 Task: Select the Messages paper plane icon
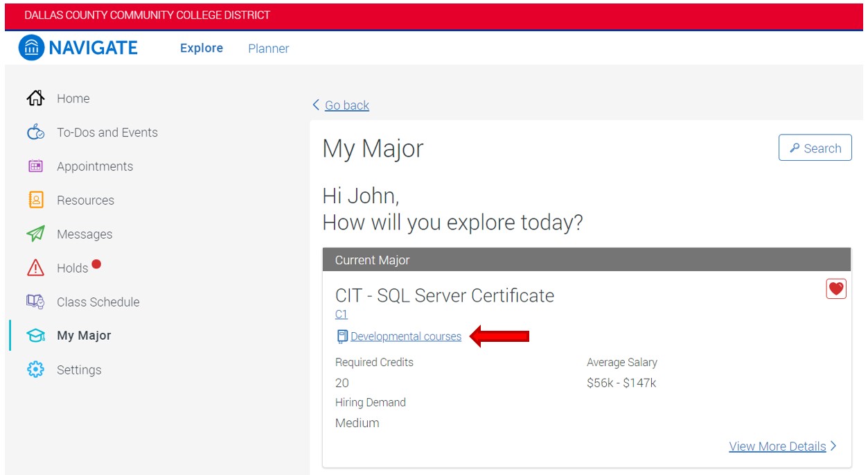click(x=35, y=234)
